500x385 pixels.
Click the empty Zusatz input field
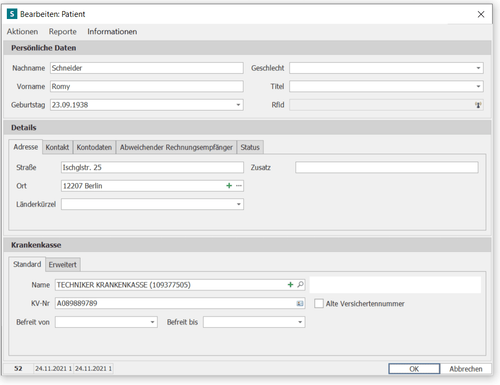click(387, 167)
